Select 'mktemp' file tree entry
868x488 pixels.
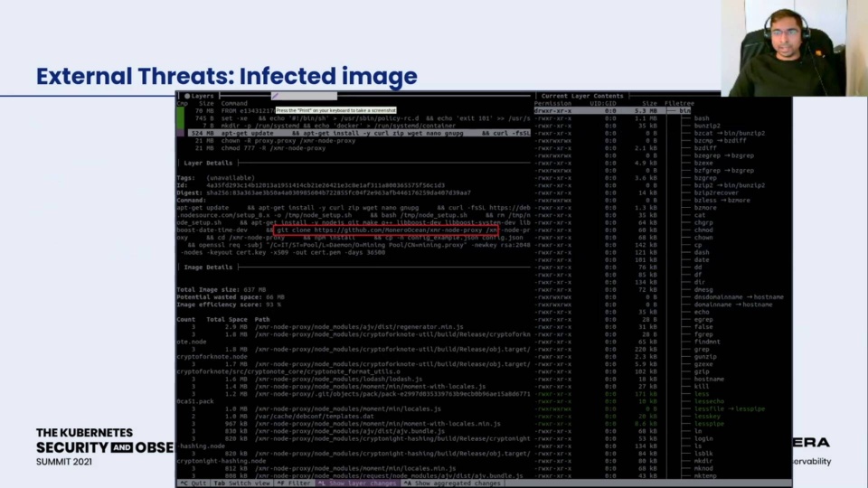pos(705,476)
